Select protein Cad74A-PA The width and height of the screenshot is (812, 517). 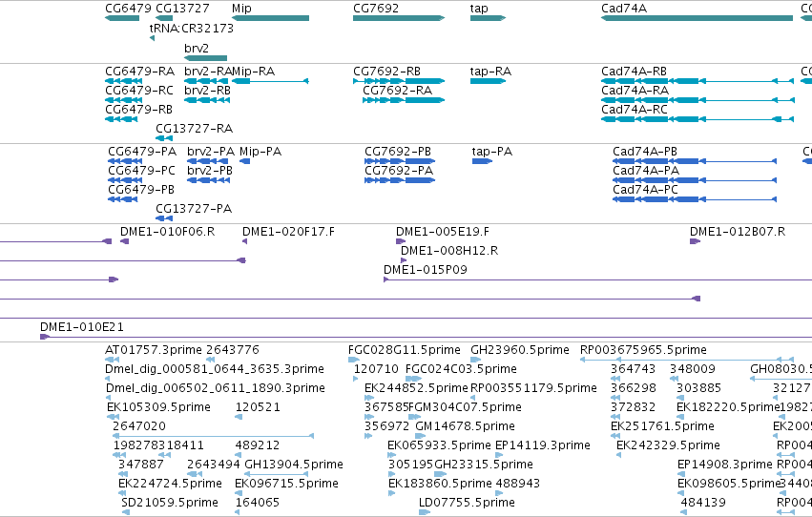pyautogui.click(x=695, y=180)
